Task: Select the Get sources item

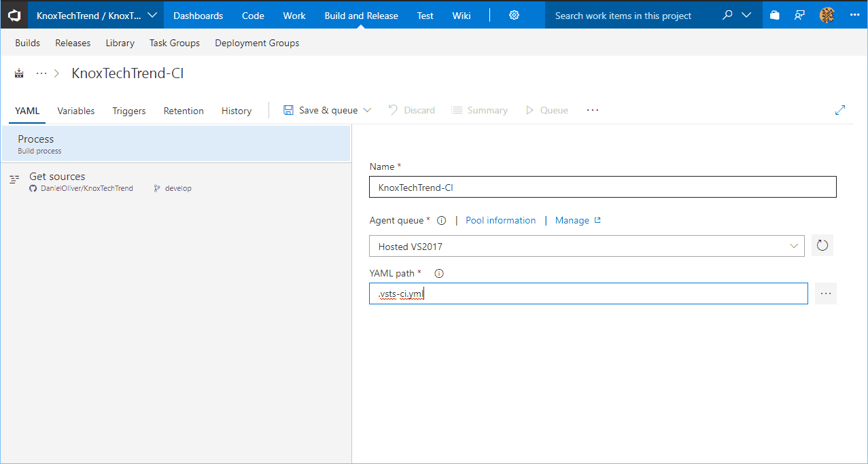Action: tap(175, 181)
